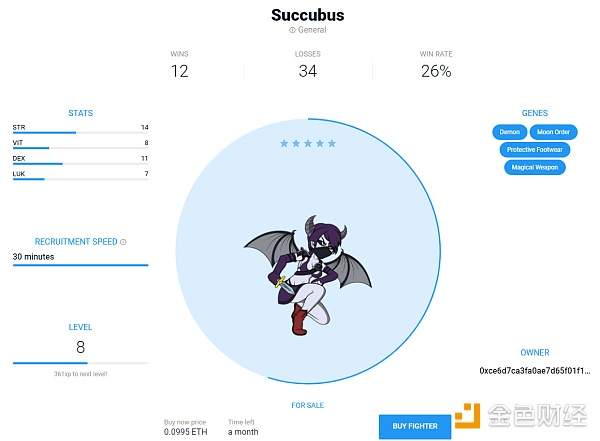The image size is (600, 441).
Task: Click the fifth star rating icon
Action: pos(332,143)
